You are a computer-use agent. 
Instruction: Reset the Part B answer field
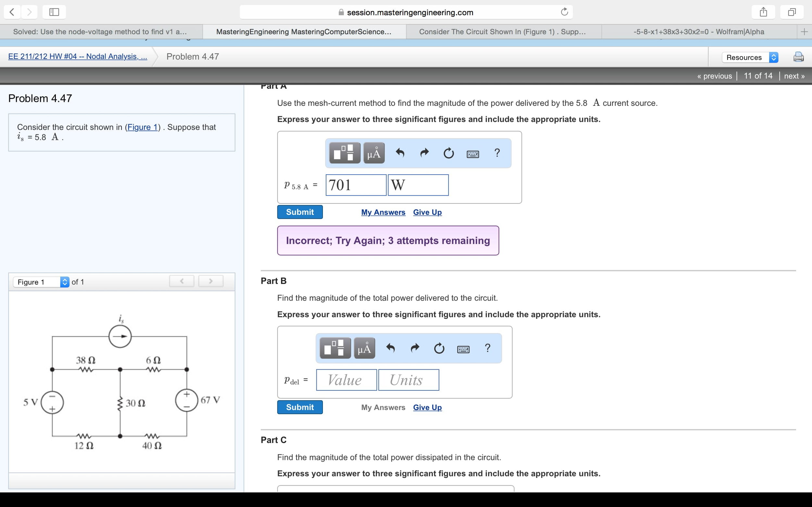pos(439,348)
